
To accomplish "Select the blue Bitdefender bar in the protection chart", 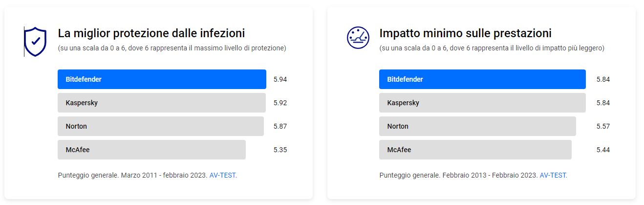I will point(162,79).
